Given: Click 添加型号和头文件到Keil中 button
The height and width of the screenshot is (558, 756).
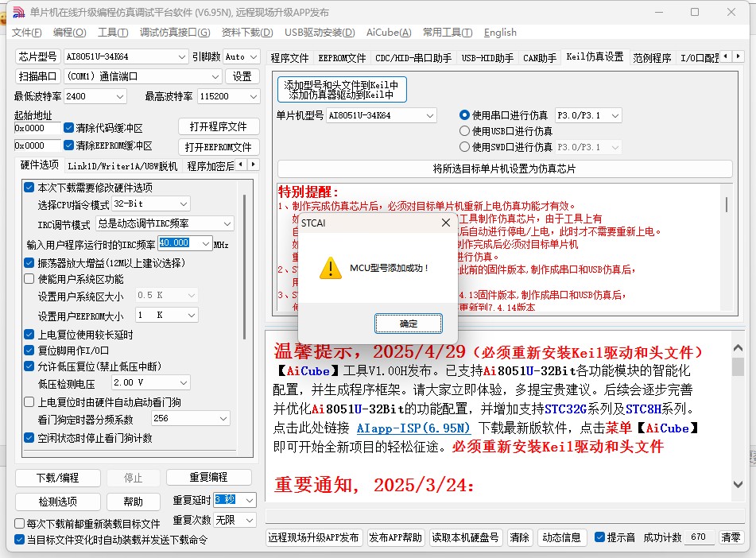Looking at the screenshot, I should pos(341,89).
